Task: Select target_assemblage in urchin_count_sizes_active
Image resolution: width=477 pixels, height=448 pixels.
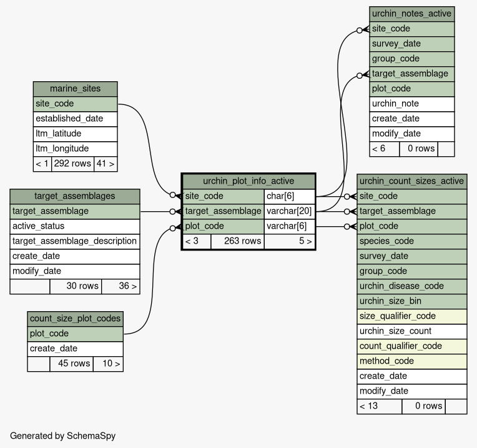Action: [x=412, y=212]
